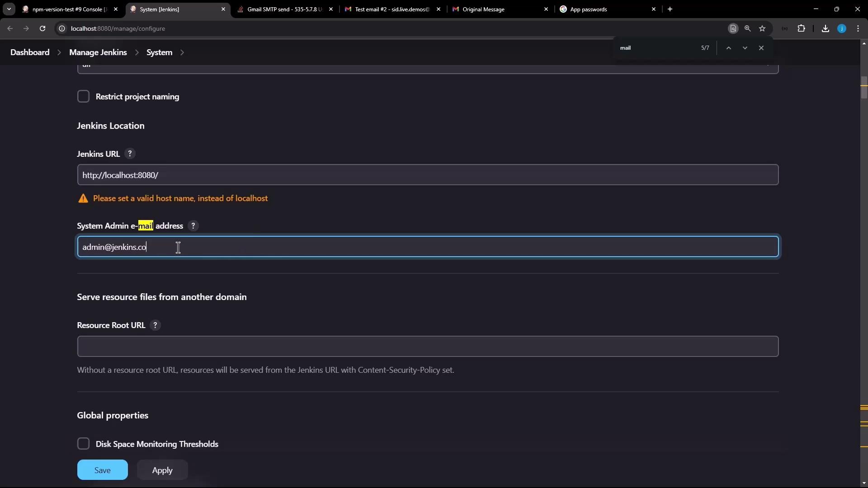The height and width of the screenshot is (488, 868).
Task: Close the find-in-page bar
Action: tap(761, 48)
